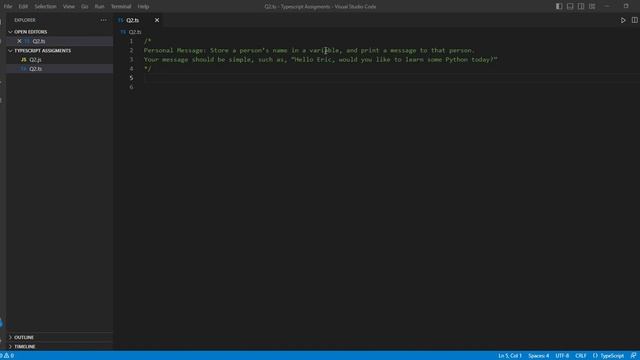Click Q2.ts breadcrumb above the editor
This screenshot has height=360, width=640.
point(134,32)
